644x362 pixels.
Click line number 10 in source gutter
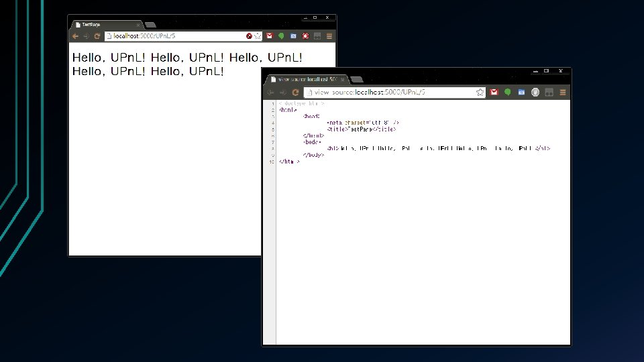[272, 162]
